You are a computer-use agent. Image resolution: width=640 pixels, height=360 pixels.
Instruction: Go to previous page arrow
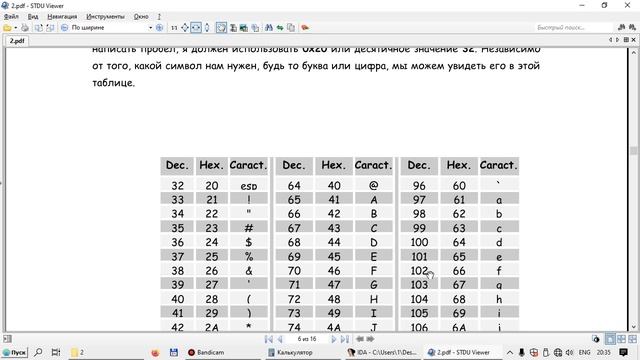tap(280, 339)
